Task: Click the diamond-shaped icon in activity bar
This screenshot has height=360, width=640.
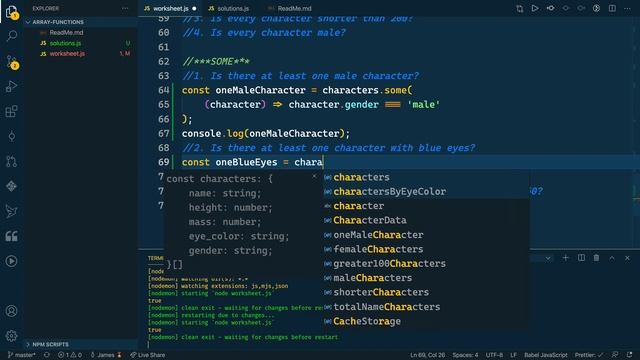Action: point(12,186)
